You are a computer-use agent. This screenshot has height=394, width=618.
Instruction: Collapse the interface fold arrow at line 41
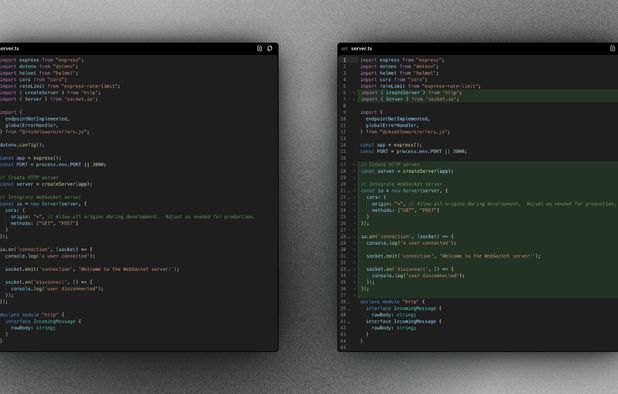(x=349, y=322)
